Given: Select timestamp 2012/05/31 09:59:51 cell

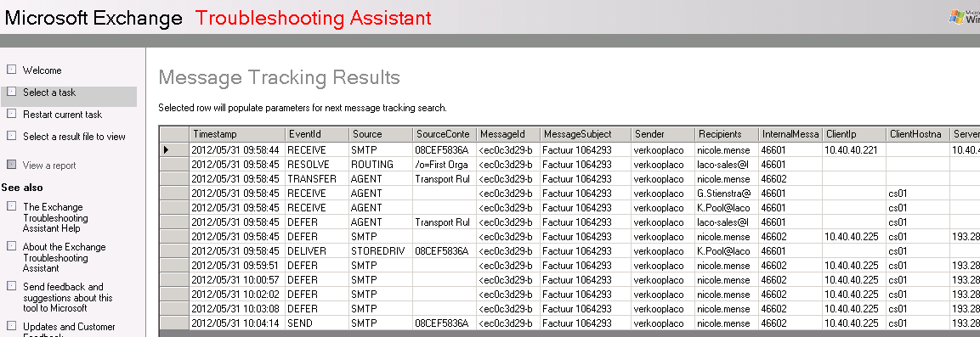Looking at the screenshot, I should [x=237, y=265].
